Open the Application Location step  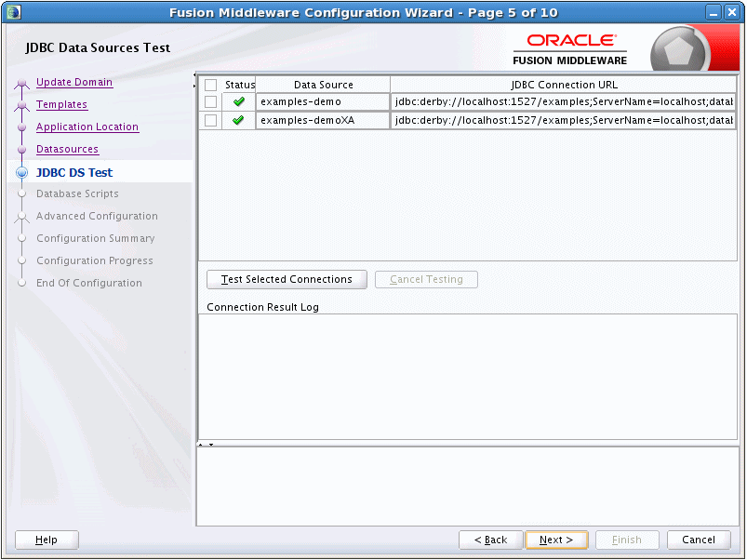coord(87,127)
